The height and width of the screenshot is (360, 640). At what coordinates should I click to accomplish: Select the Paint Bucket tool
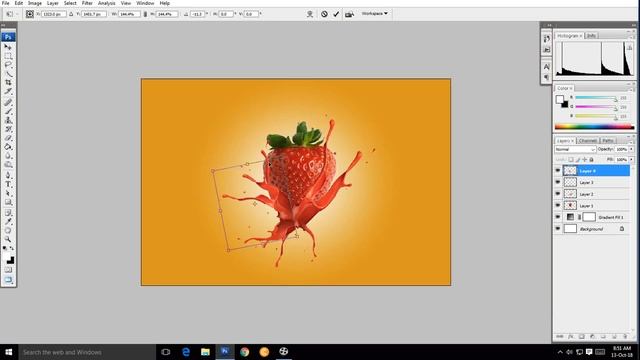tap(8, 147)
